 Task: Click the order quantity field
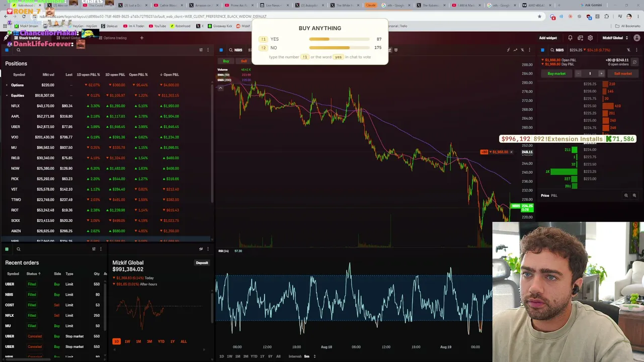coord(590,73)
